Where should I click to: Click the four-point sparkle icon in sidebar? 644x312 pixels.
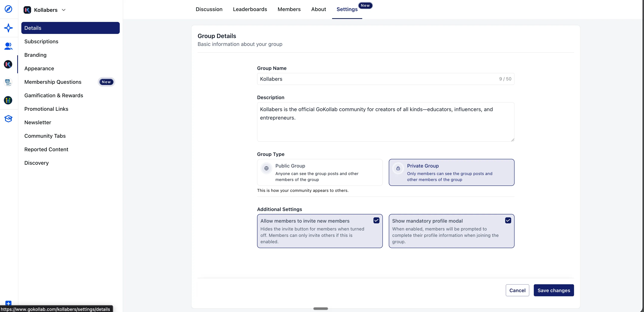click(x=8, y=28)
